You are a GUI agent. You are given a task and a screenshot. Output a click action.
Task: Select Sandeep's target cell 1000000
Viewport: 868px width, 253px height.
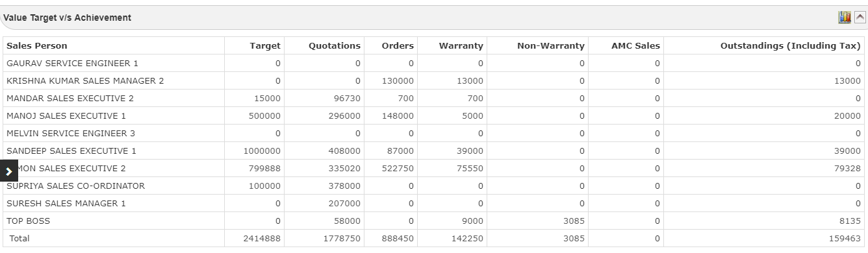[x=262, y=151]
